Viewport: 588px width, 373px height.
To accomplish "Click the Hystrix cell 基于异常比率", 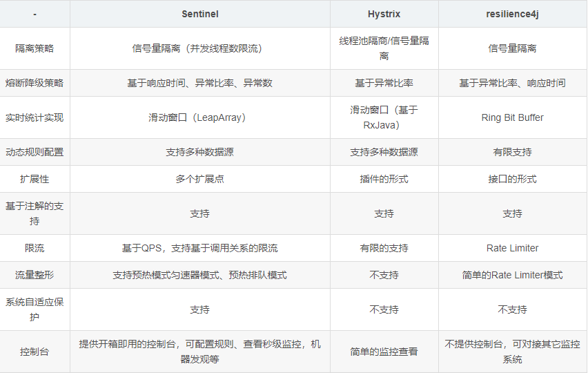I will (384, 83).
